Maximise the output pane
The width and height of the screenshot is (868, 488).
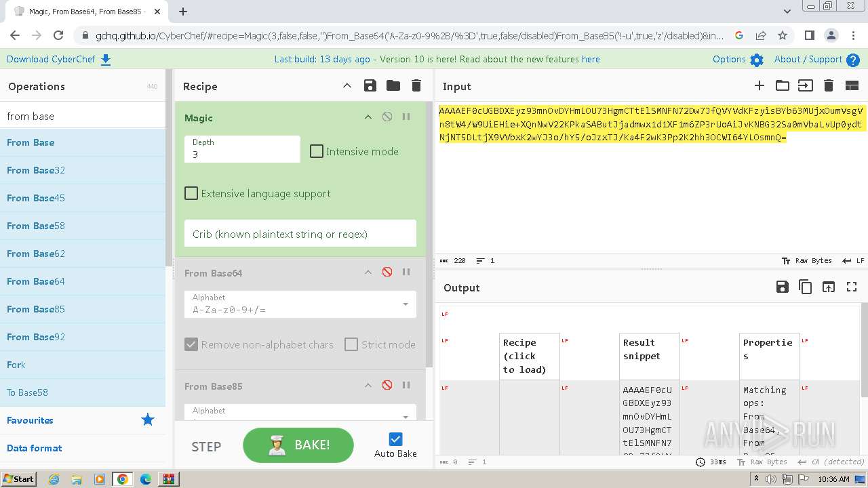pos(852,287)
